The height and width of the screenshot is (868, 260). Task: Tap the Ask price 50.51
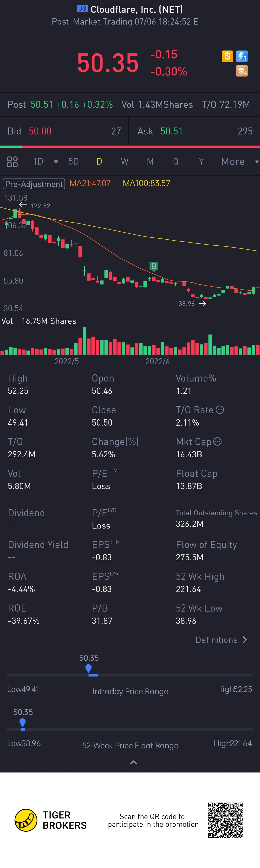point(171,131)
